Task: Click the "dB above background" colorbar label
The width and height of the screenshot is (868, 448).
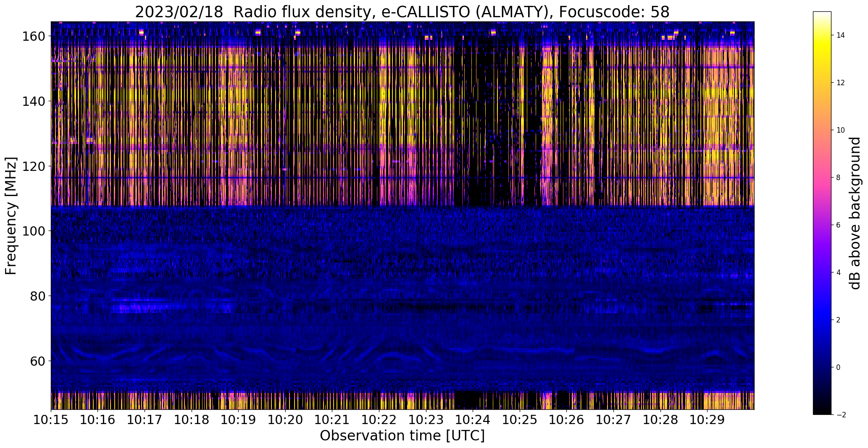Action: coord(855,213)
